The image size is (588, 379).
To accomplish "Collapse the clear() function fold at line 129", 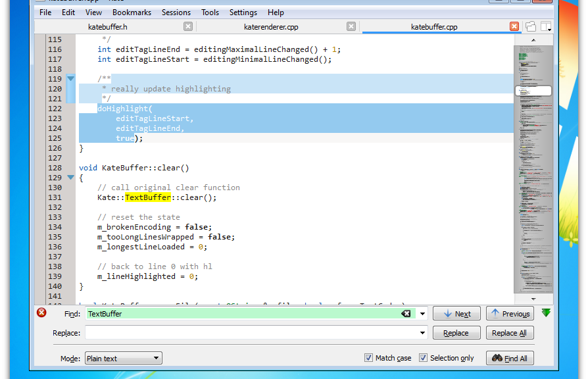I will click(x=71, y=178).
